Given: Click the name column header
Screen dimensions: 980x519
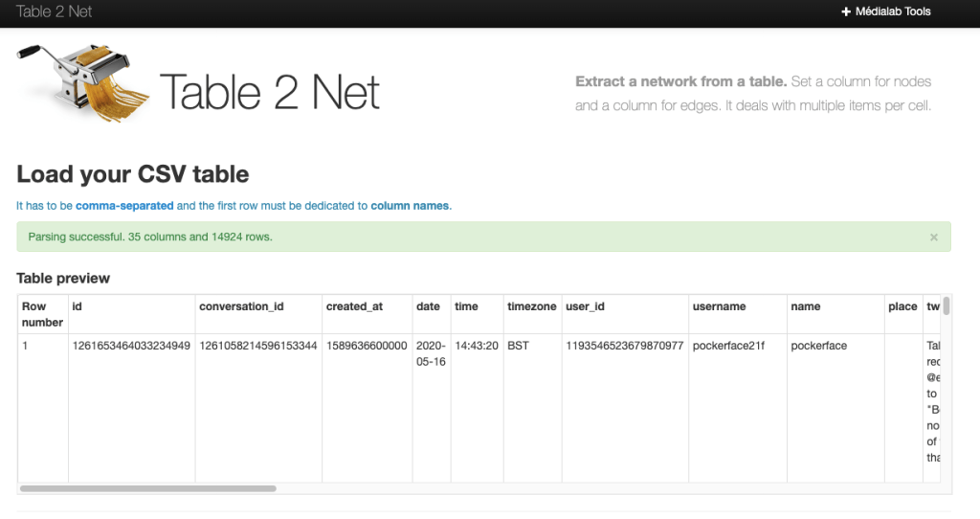Looking at the screenshot, I should (x=835, y=314).
